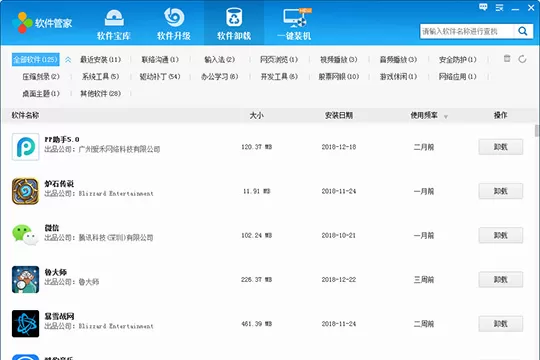The height and width of the screenshot is (360, 540).
Task: Click the software name search field
Action: pos(467,31)
